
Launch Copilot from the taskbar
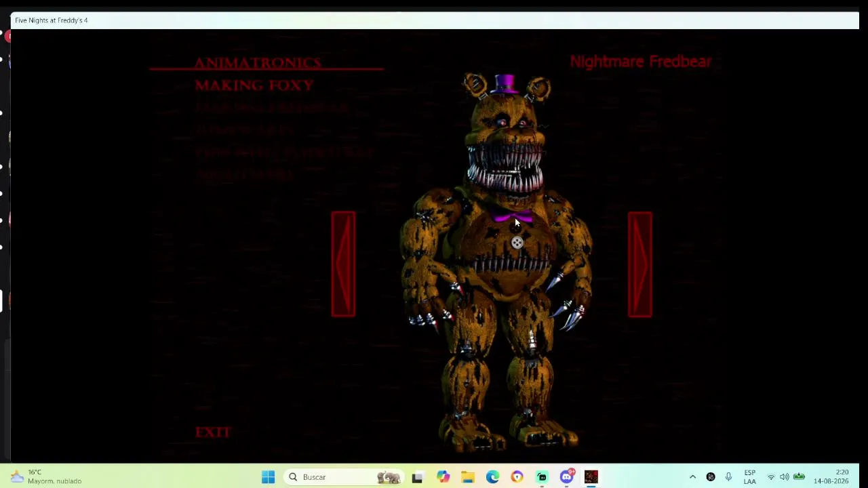pyautogui.click(x=443, y=477)
